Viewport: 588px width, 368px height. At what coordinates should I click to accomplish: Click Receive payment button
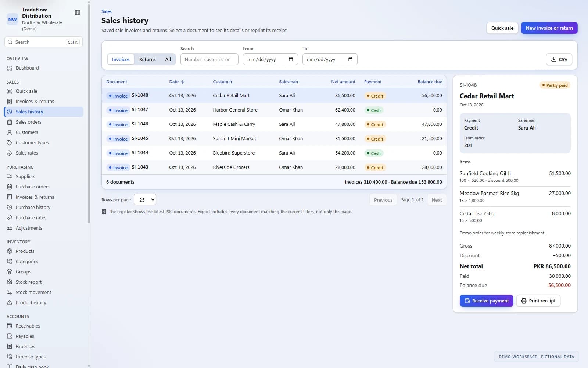[x=486, y=301]
